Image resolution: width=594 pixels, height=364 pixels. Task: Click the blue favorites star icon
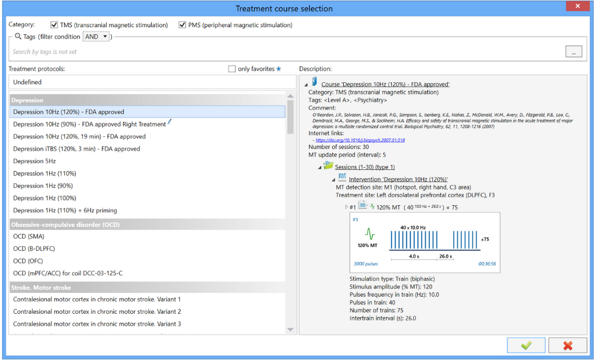279,69
